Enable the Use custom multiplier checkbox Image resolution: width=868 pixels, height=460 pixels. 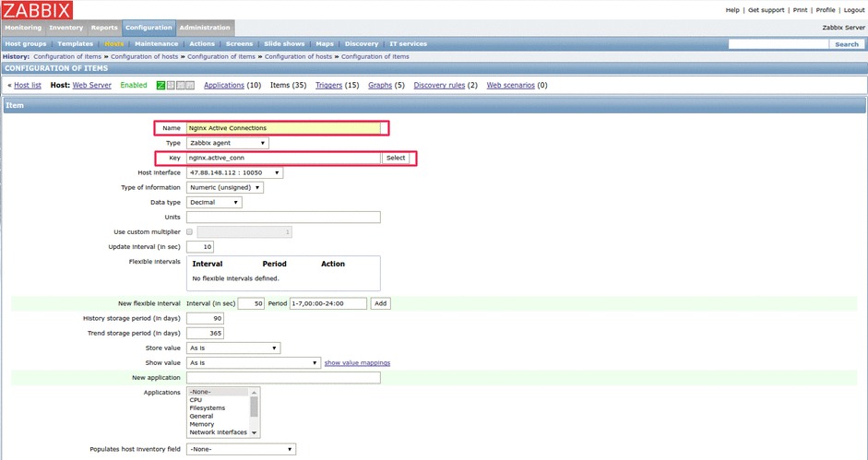click(189, 232)
